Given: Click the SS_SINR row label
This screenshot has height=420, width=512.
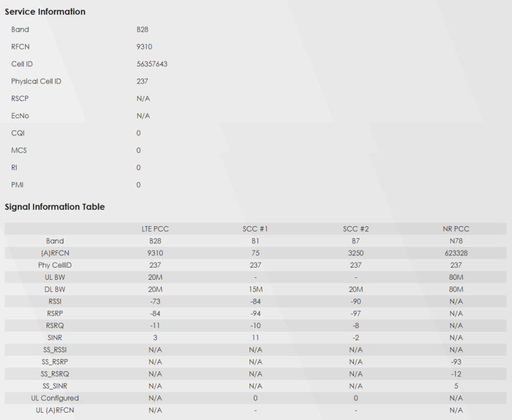Looking at the screenshot, I should click(55, 386).
